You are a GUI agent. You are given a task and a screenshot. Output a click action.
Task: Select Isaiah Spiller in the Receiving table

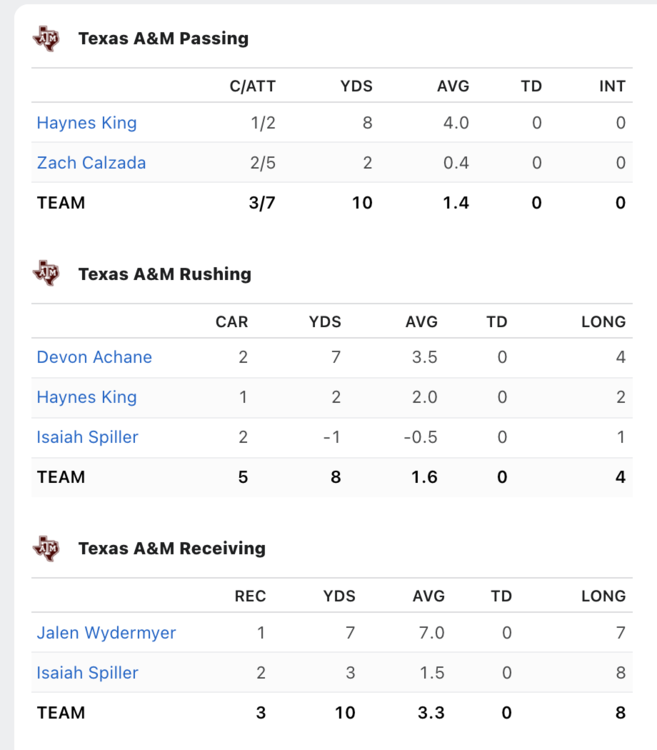[x=87, y=672]
